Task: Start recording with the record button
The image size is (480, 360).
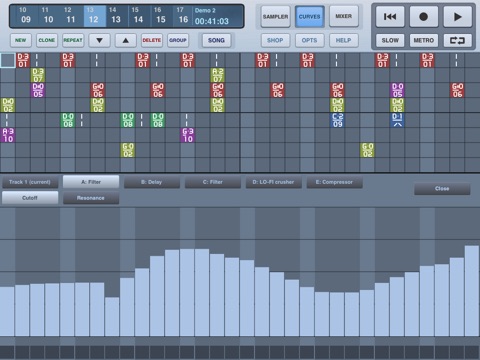Action: click(423, 17)
